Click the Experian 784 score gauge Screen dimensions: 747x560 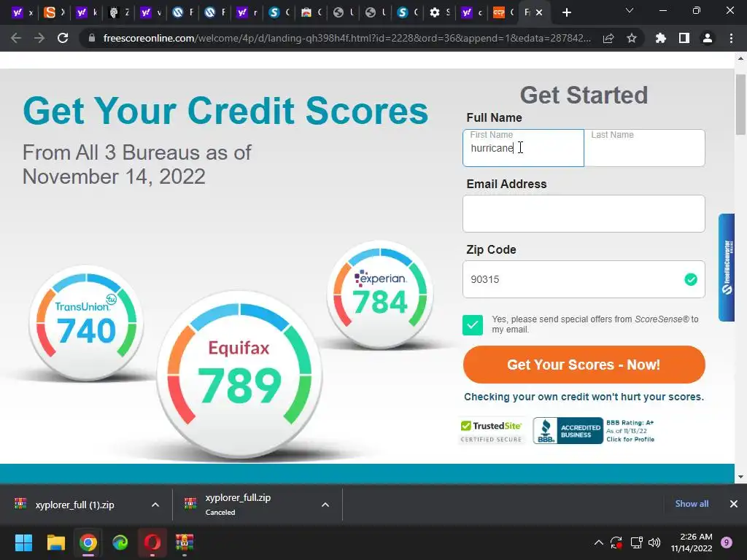tap(379, 295)
